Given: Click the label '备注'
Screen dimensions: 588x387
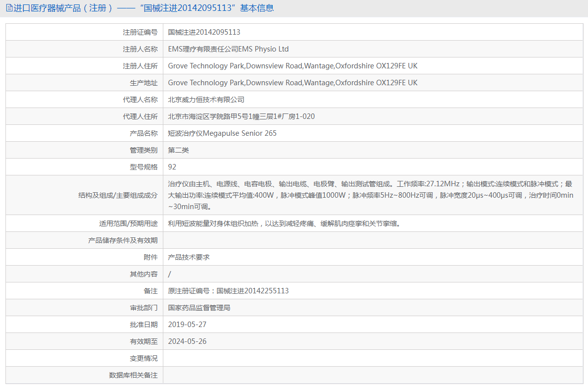Looking at the screenshot, I should (x=151, y=291).
